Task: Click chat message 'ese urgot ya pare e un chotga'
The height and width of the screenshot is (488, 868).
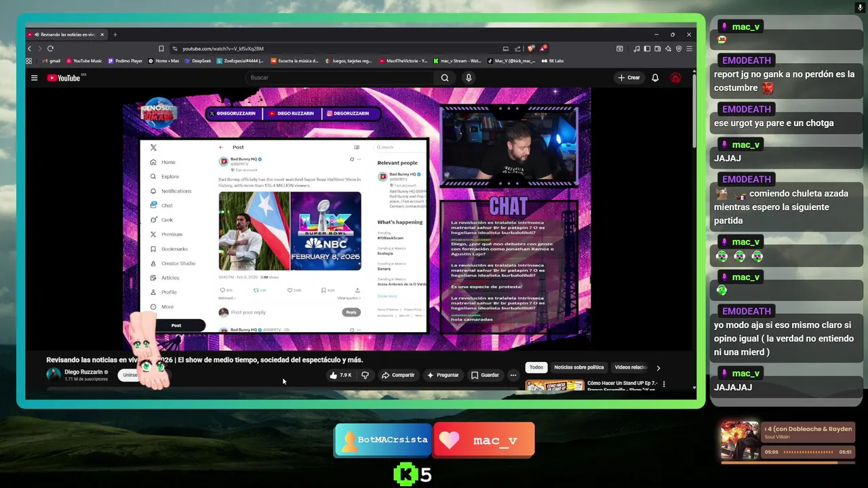Action: (x=774, y=123)
